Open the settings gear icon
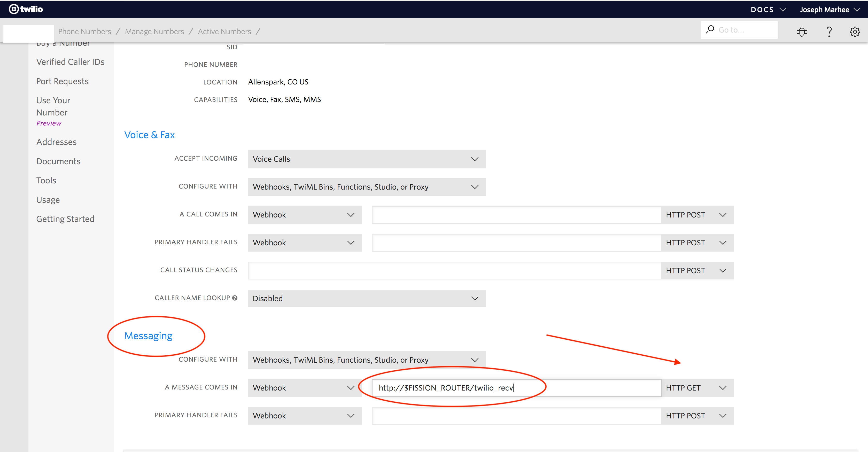The width and height of the screenshot is (868, 452). point(855,32)
